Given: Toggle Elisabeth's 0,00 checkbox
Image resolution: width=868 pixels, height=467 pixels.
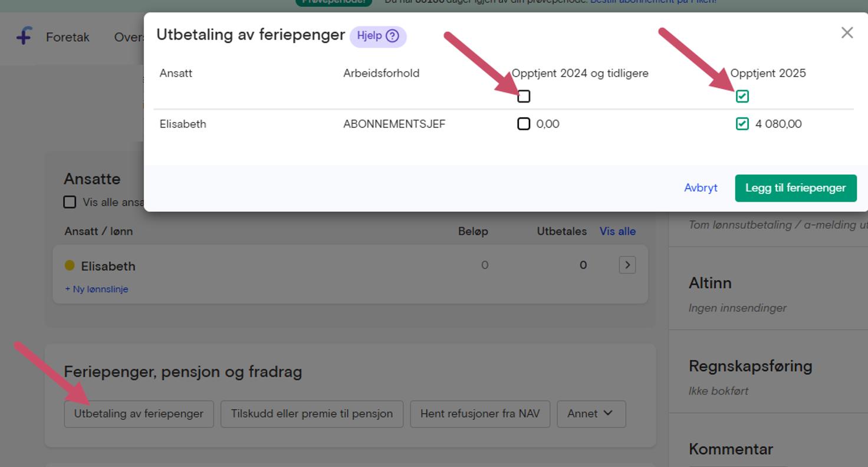Looking at the screenshot, I should pos(524,124).
